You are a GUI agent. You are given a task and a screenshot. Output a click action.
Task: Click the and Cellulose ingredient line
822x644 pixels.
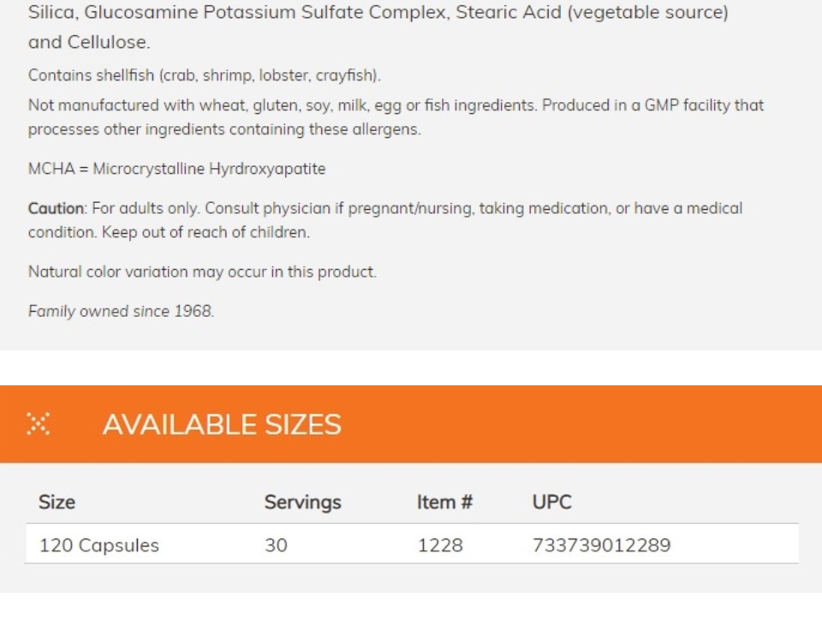[89, 42]
